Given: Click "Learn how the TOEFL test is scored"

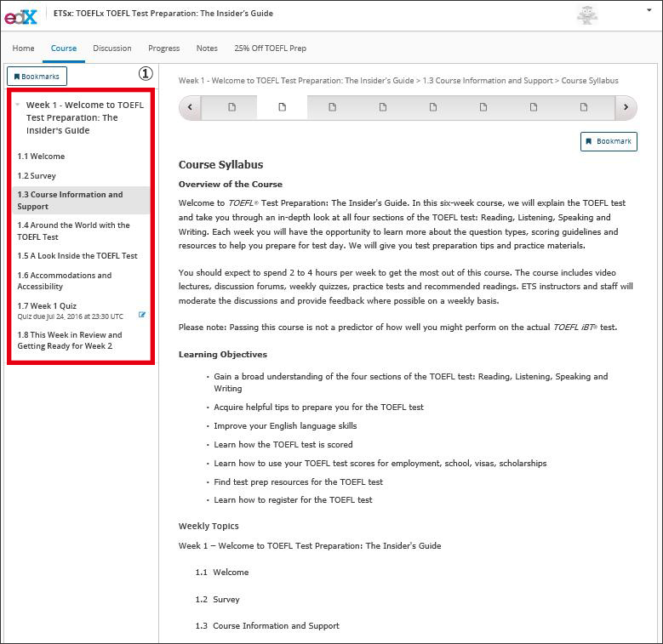Looking at the screenshot, I should click(x=283, y=444).
